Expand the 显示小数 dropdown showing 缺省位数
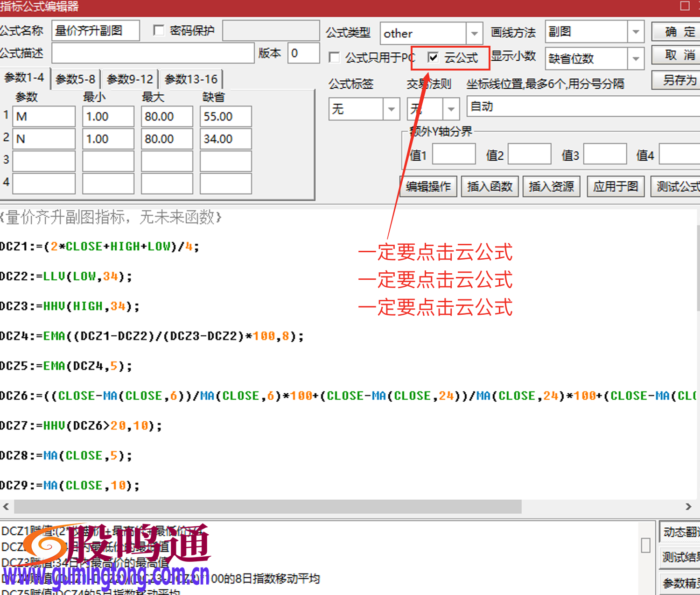Viewport: 700px width, 595px height. (x=636, y=58)
